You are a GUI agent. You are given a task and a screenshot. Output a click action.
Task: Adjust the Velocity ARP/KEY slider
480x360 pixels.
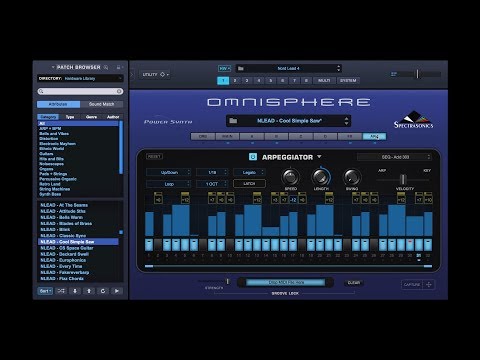pyautogui.click(x=403, y=179)
